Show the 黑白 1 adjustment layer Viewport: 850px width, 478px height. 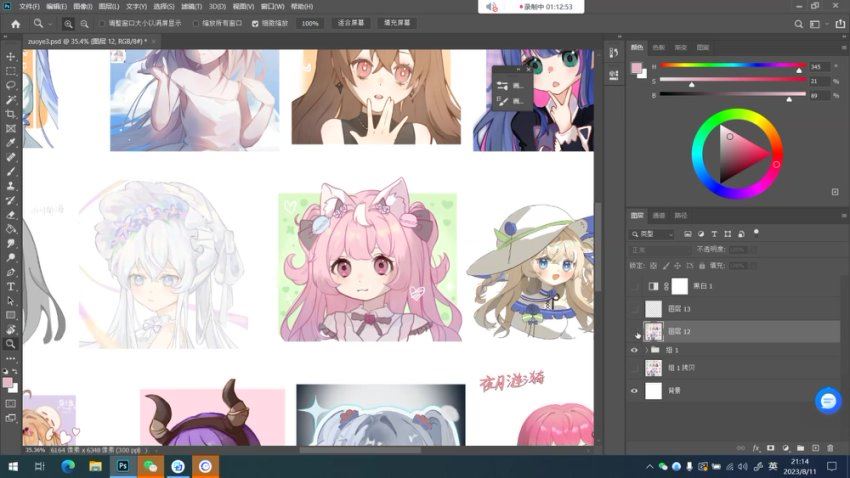pyautogui.click(x=634, y=286)
